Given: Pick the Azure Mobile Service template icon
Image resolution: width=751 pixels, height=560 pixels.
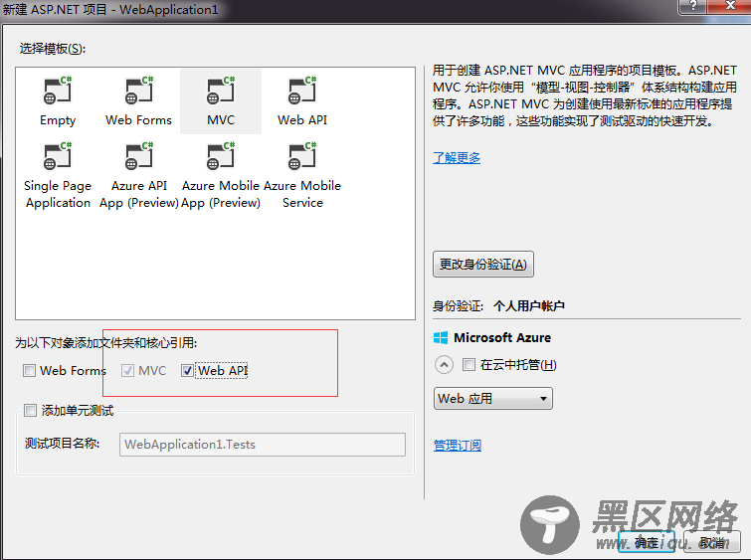Looking at the screenshot, I should (x=302, y=156).
